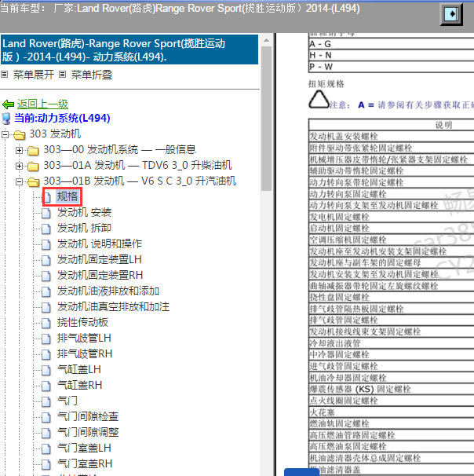Screen dimensions: 474x476
Task: Click page icon beside 挠性传动板
Action: [x=46, y=324]
